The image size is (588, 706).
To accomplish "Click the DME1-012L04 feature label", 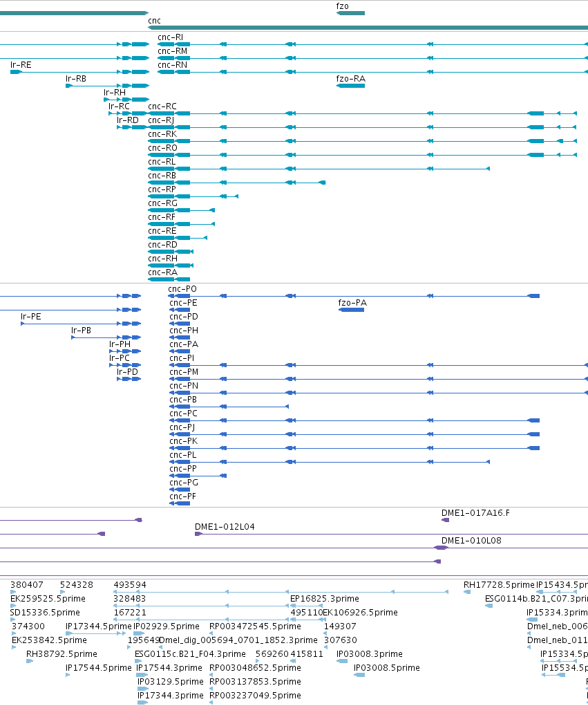I will coord(225,527).
